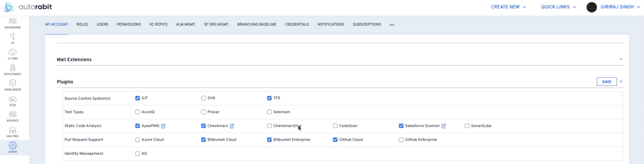Open the Create New dropdown
644x164 pixels.
click(x=508, y=7)
